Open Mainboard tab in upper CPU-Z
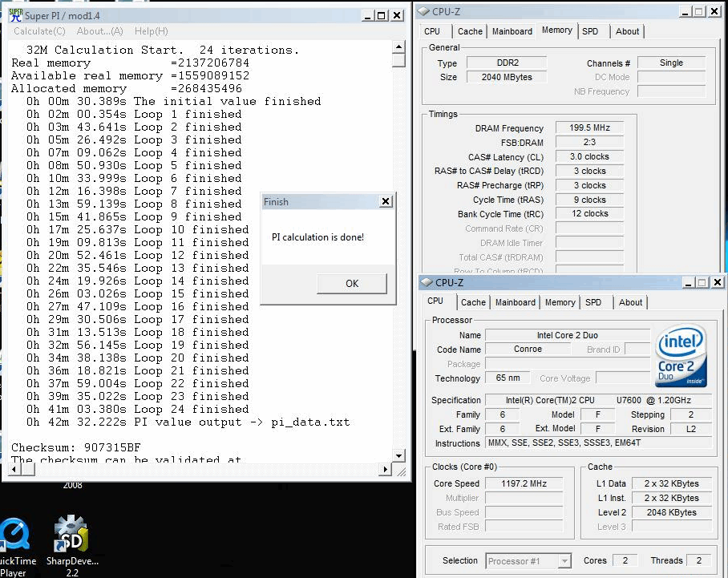728x578 pixels. pos(512,31)
